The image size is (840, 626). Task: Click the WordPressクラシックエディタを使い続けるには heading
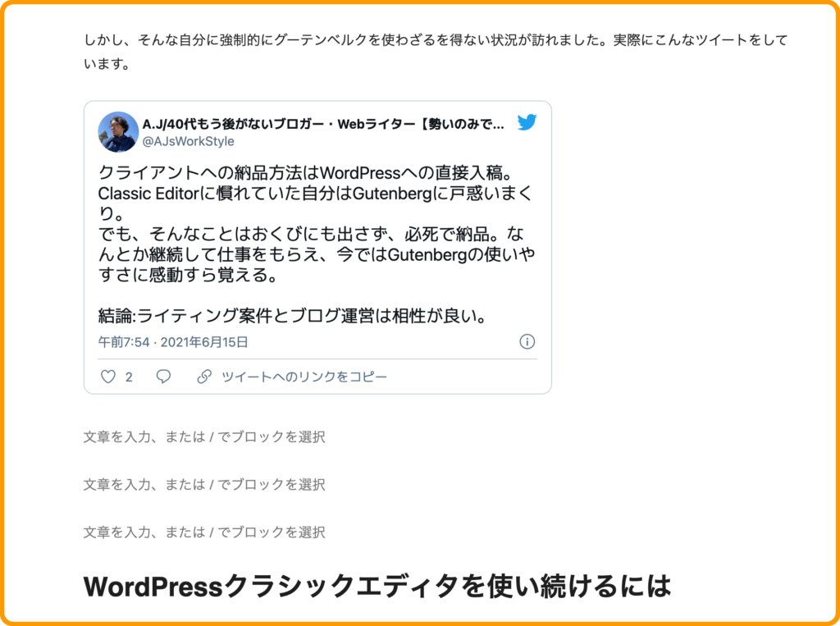(x=377, y=586)
